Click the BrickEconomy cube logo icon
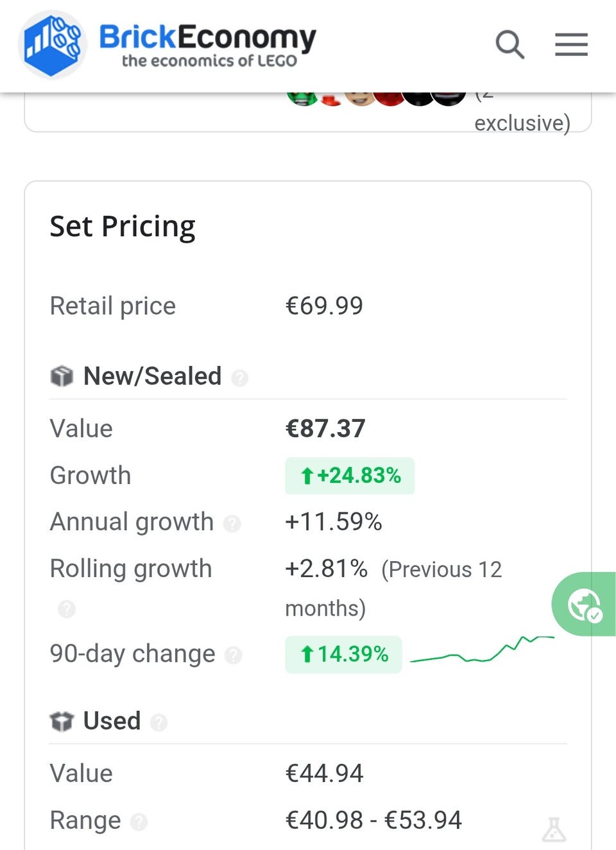Viewport: 616px width, 850px height. [x=52, y=45]
